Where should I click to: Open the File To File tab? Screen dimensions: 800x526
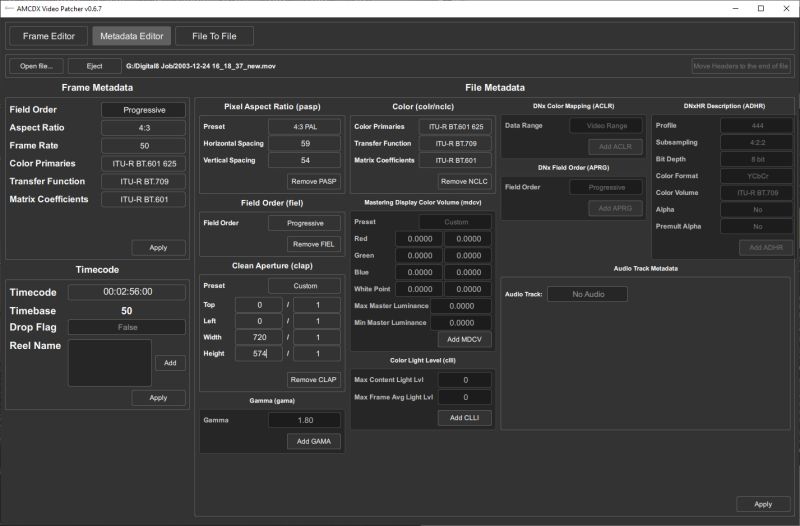(x=214, y=36)
